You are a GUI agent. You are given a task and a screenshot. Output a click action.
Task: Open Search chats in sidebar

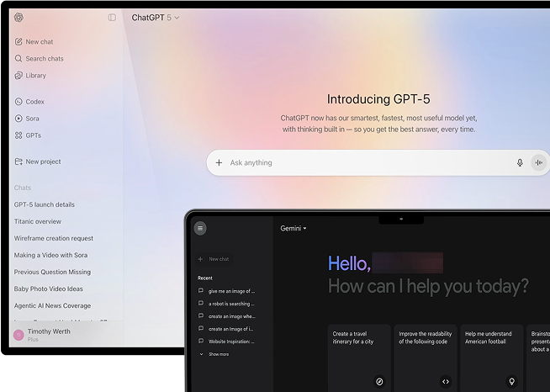click(44, 59)
